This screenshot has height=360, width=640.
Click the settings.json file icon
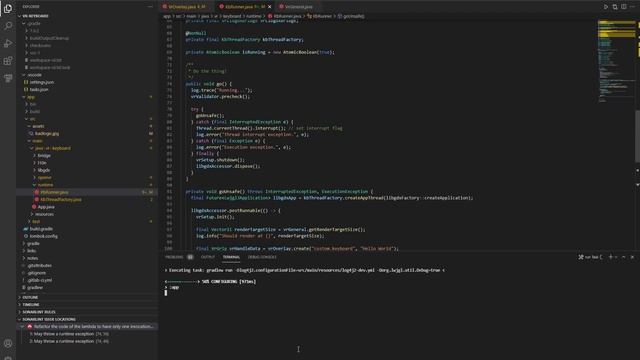(26, 82)
